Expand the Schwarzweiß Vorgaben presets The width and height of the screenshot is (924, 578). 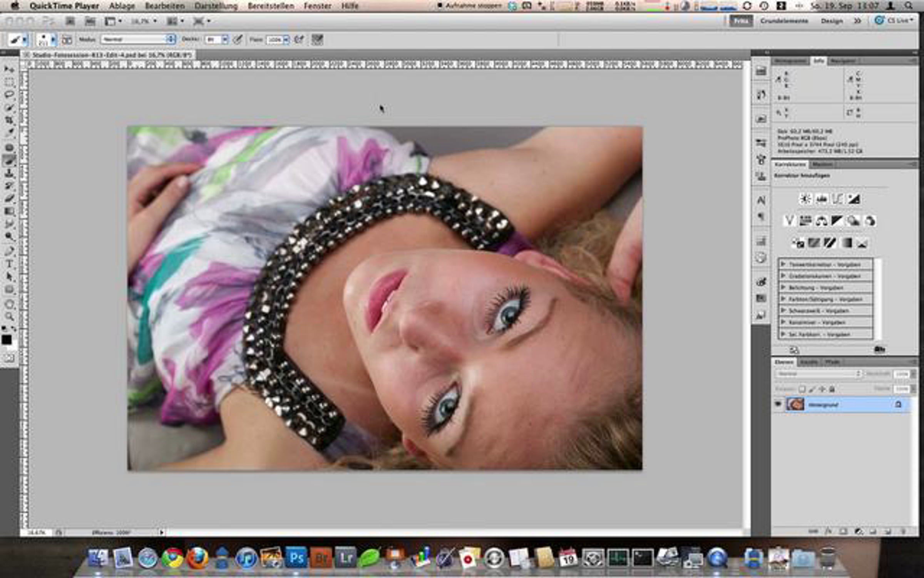(825, 311)
